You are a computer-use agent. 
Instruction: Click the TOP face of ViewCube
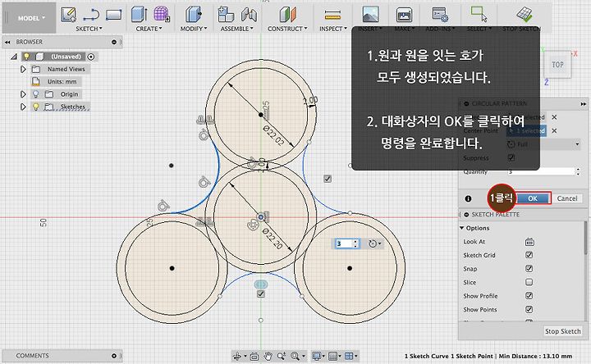click(557, 65)
